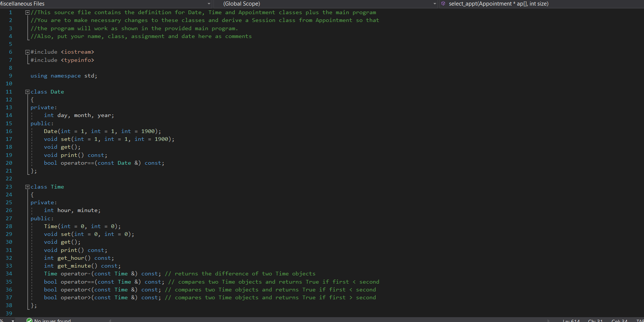Click the 'Ch: 31' character indicator
Screen dimensions: 644x322
pos(595,321)
